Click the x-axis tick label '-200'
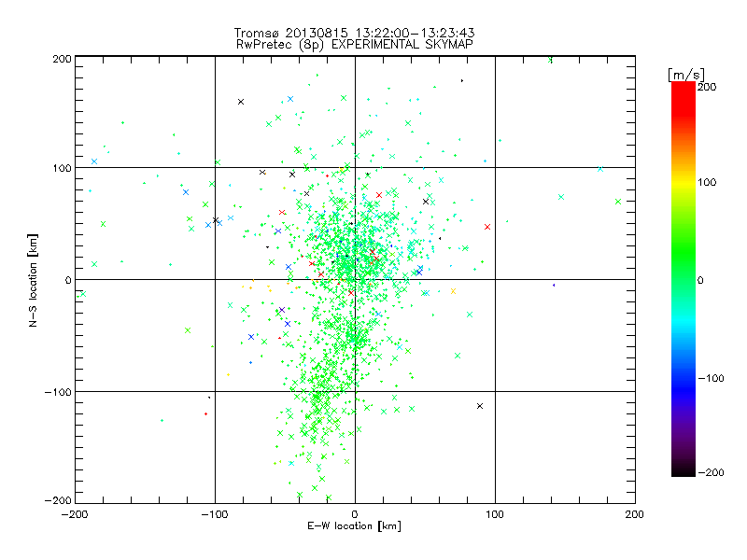This screenshot has width=747, height=560. pyautogui.click(x=75, y=514)
